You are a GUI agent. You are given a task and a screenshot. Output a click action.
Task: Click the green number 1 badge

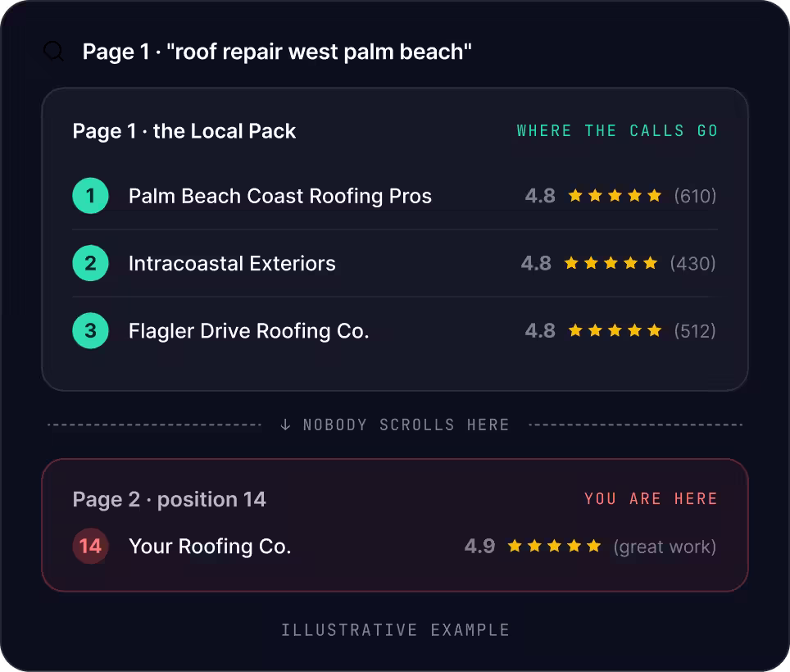tap(91, 196)
